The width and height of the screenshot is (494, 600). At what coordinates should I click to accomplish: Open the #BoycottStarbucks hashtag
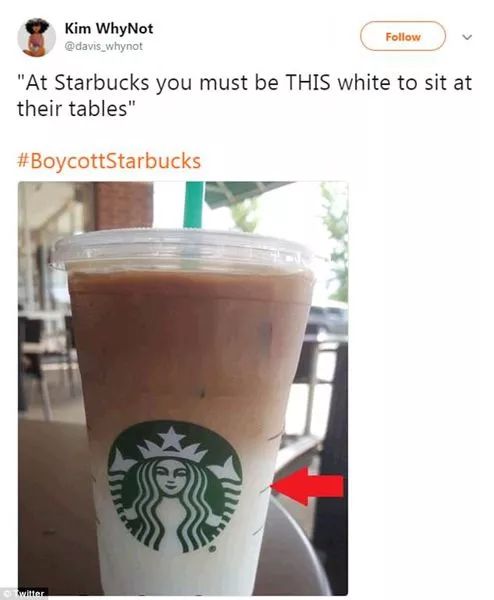(x=109, y=161)
